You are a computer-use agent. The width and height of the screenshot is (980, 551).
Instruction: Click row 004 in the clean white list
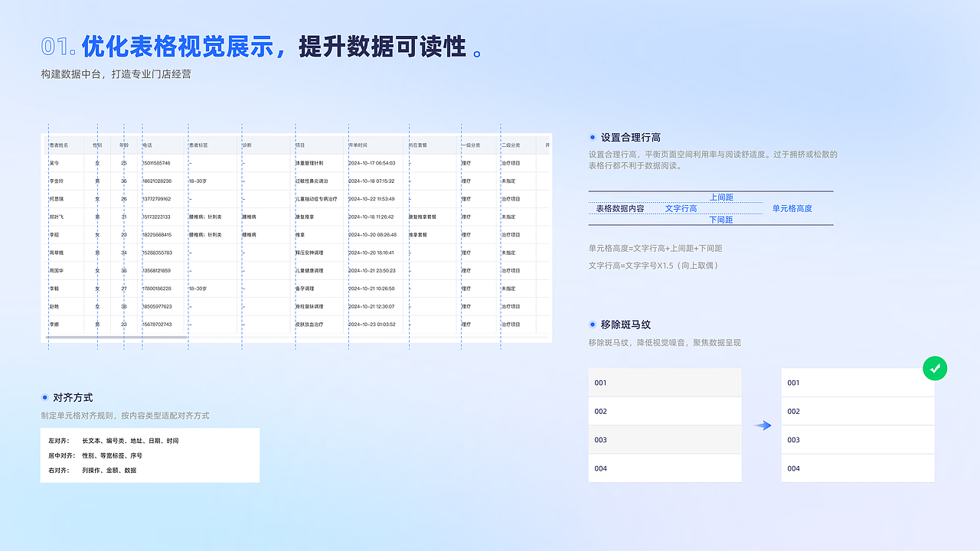click(857, 468)
